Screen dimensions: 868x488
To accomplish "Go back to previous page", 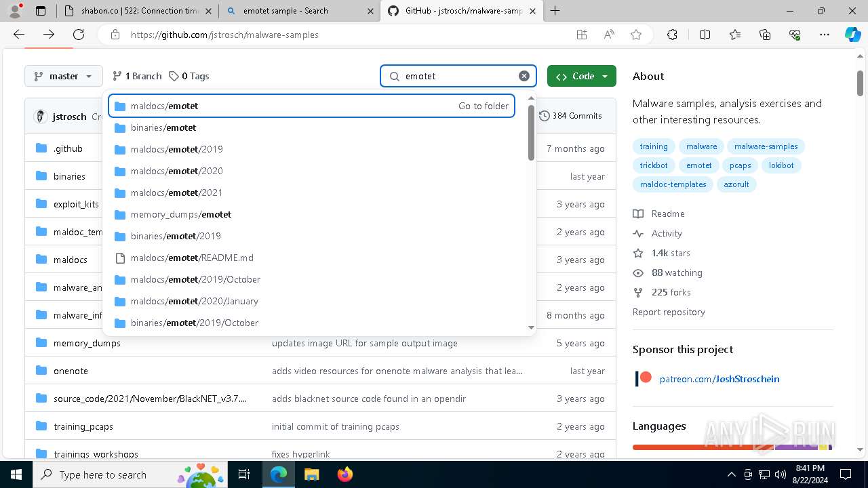I will [19, 35].
